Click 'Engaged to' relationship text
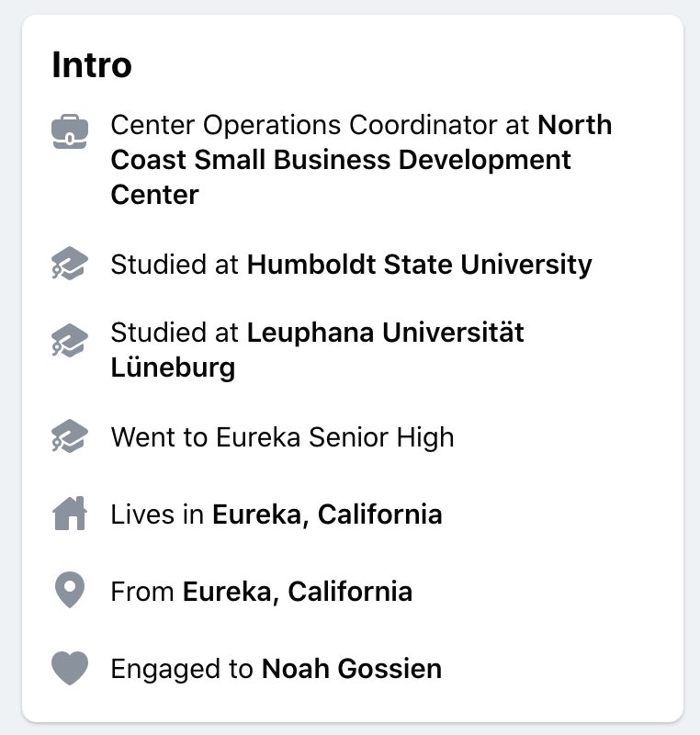 click(x=182, y=669)
